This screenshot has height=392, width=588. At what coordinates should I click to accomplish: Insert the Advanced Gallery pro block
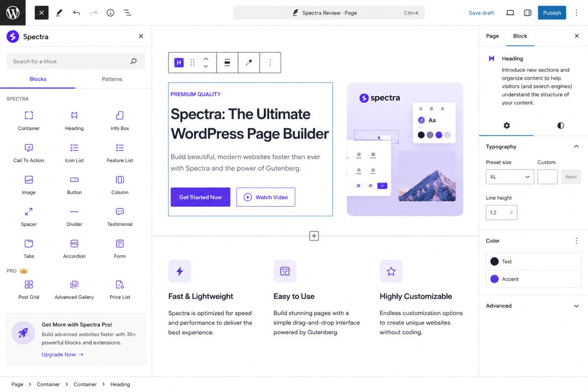(x=74, y=290)
